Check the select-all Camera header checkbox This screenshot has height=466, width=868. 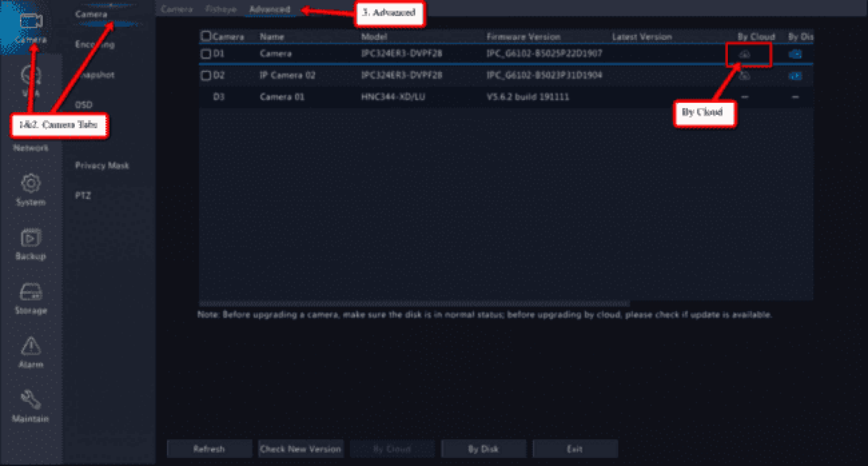tap(206, 36)
